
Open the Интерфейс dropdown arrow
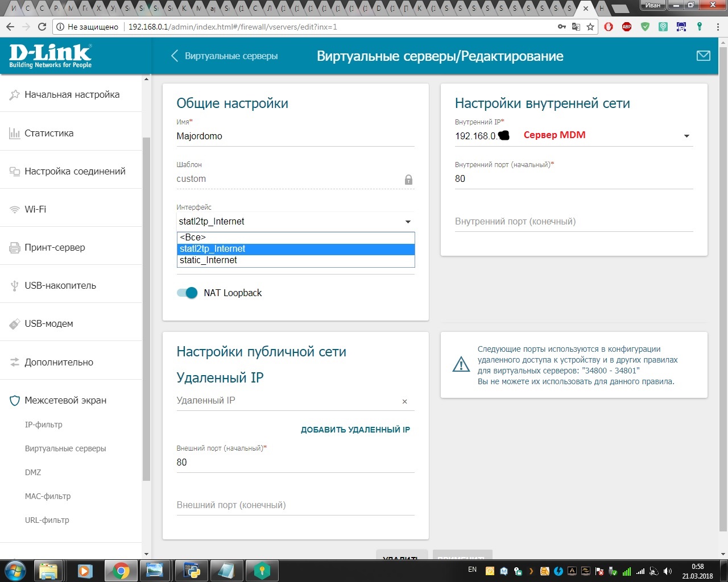coord(408,222)
